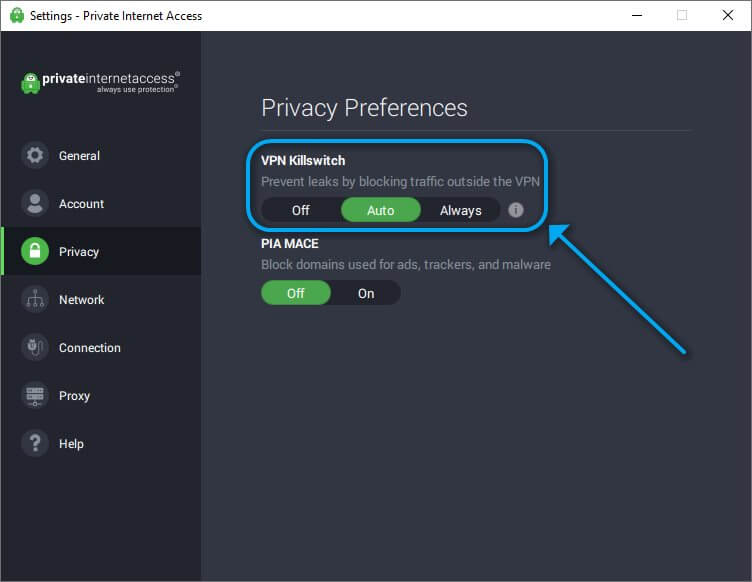This screenshot has height=582, width=752.
Task: Go to the Network settings section
Action: tap(101, 299)
